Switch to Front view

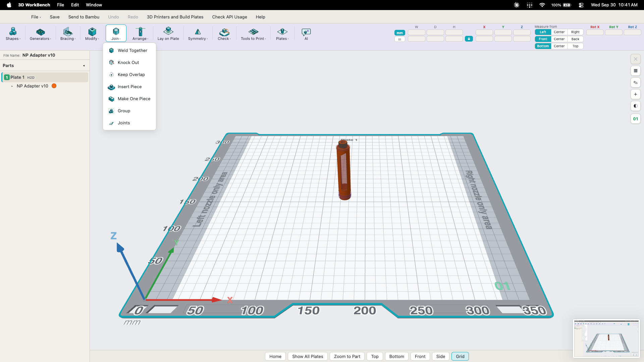[x=420, y=356]
